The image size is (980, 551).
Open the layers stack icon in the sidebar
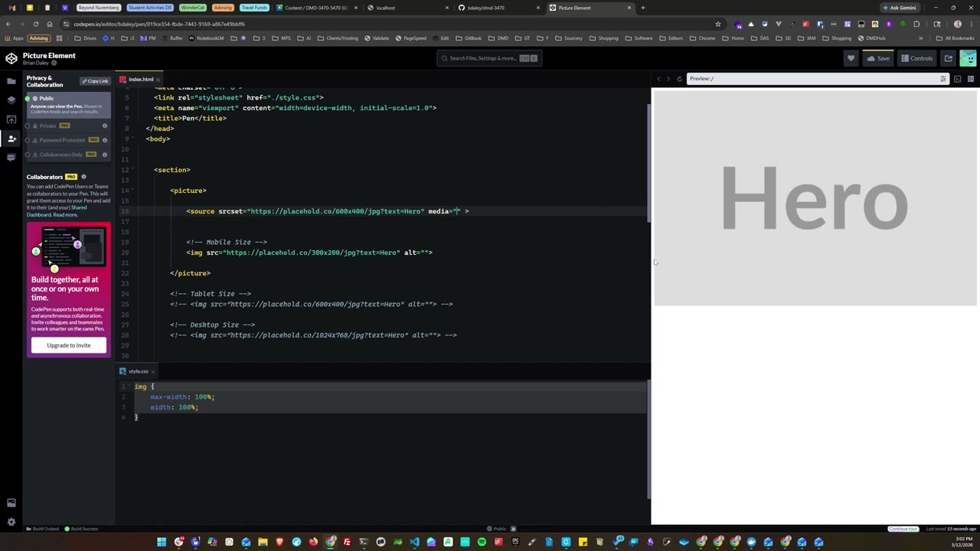11,99
